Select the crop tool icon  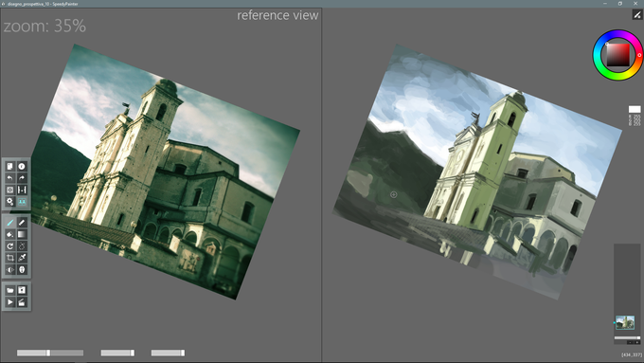tap(9, 258)
